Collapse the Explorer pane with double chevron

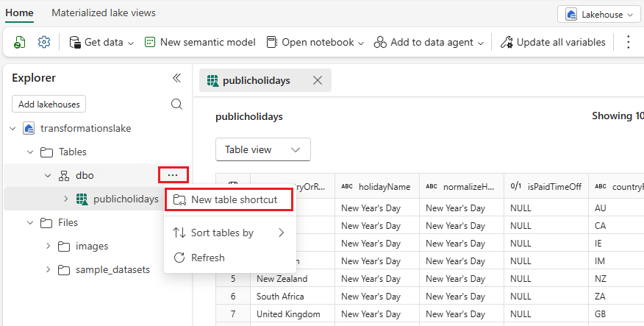coord(176,78)
